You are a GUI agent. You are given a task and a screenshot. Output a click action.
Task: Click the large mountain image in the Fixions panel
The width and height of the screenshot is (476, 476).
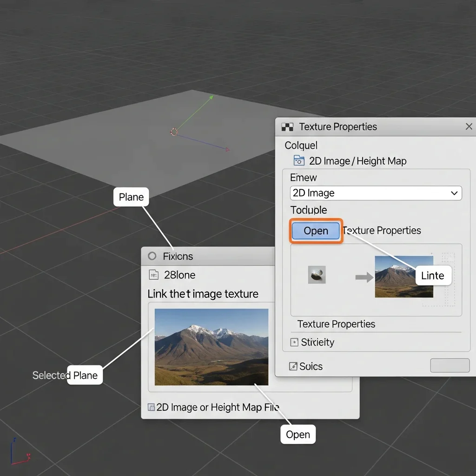(x=212, y=347)
